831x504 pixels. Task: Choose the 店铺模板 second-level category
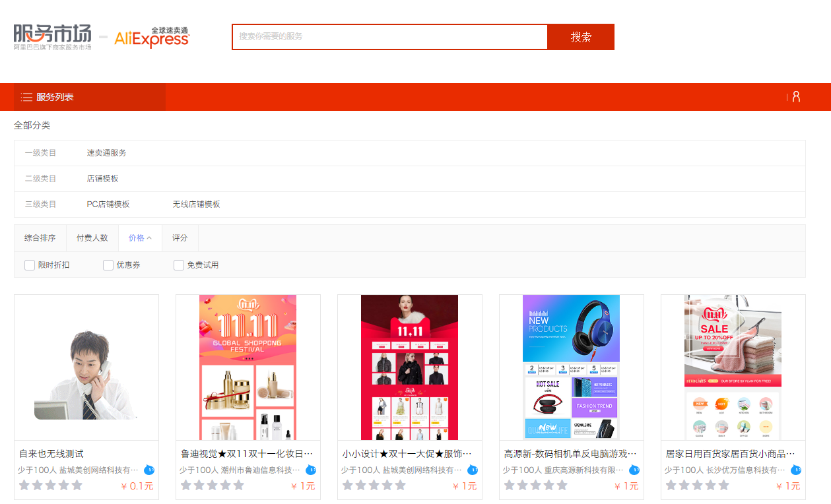pos(102,179)
